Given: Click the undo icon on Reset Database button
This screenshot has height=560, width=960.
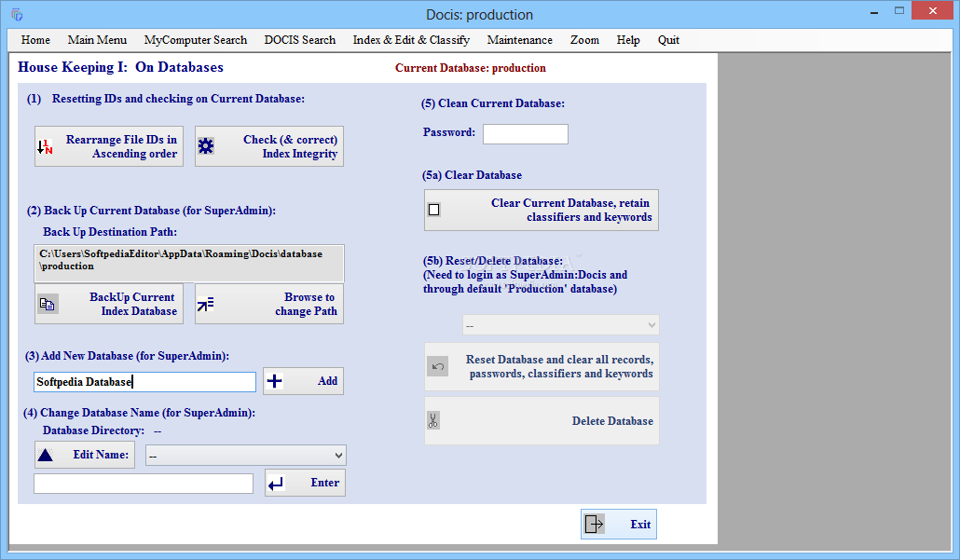Looking at the screenshot, I should click(437, 366).
